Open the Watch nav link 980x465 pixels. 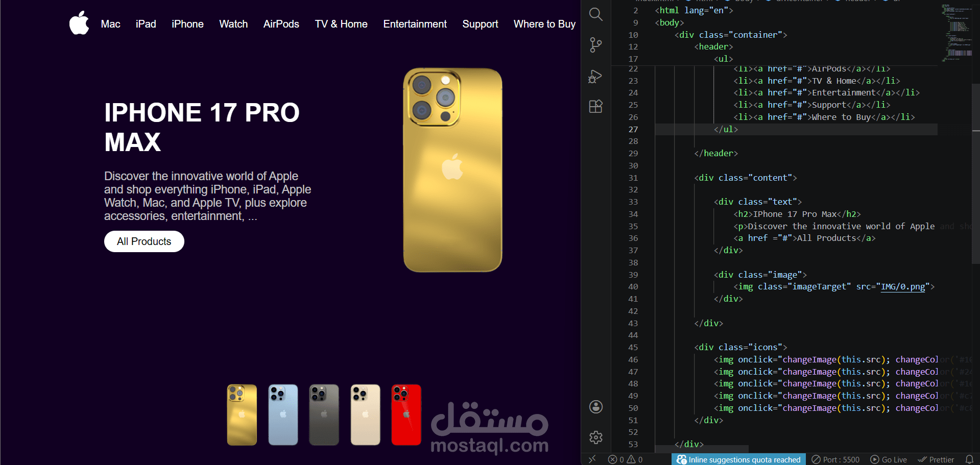[x=233, y=24]
